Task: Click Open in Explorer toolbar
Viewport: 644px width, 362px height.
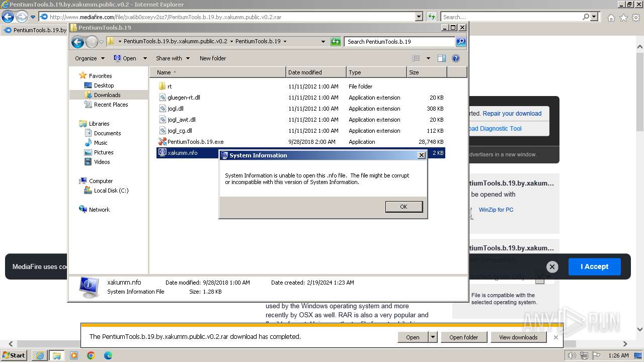Action: pos(125,58)
